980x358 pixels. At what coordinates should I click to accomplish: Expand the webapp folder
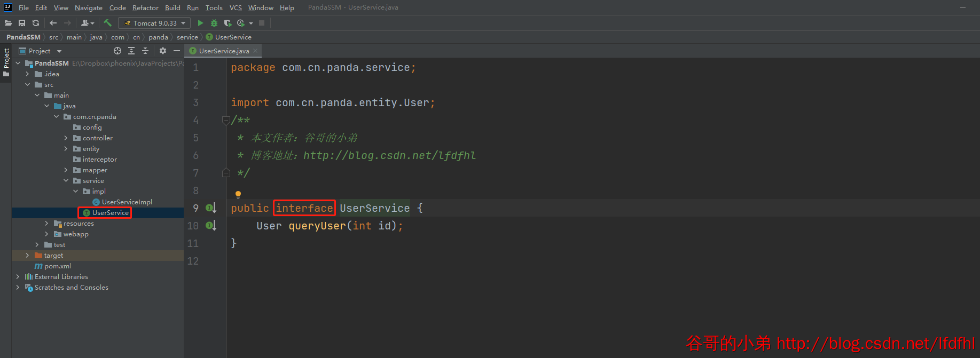pyautogui.click(x=47, y=234)
